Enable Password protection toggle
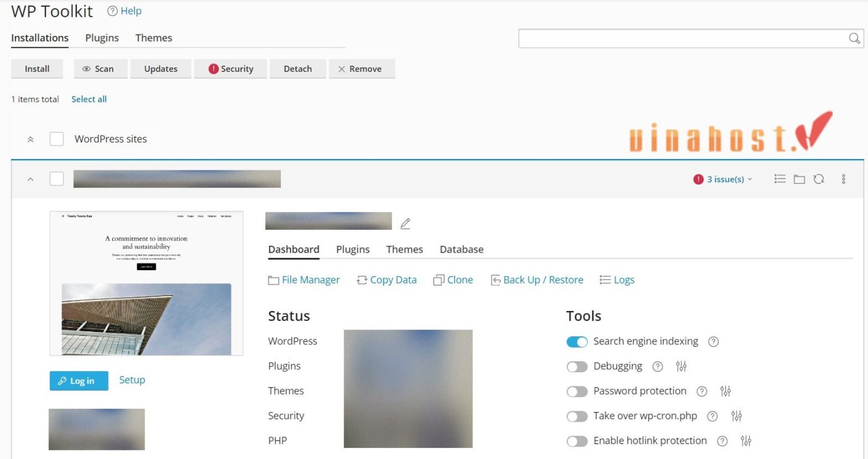868x459 pixels. tap(577, 391)
